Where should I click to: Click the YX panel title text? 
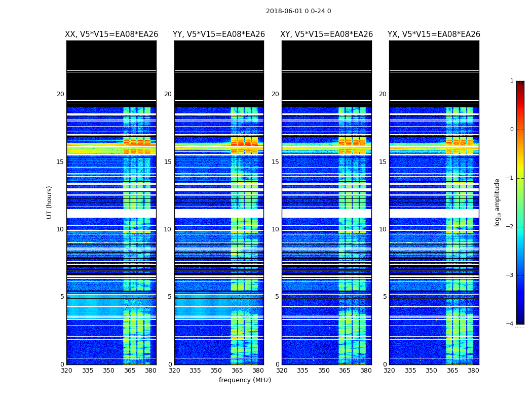434,34
